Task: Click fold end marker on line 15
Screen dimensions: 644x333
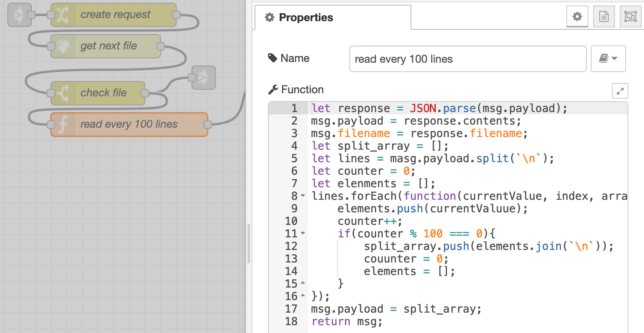Action: [x=303, y=283]
